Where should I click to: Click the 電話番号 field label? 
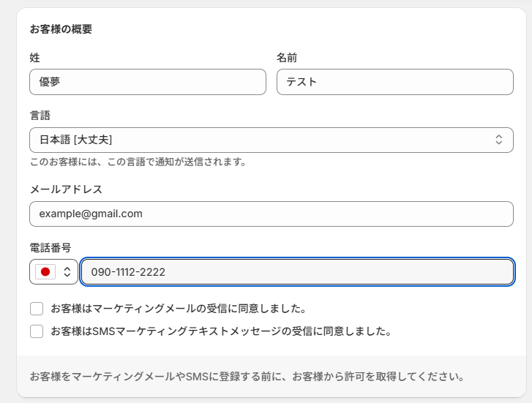pyautogui.click(x=50, y=248)
